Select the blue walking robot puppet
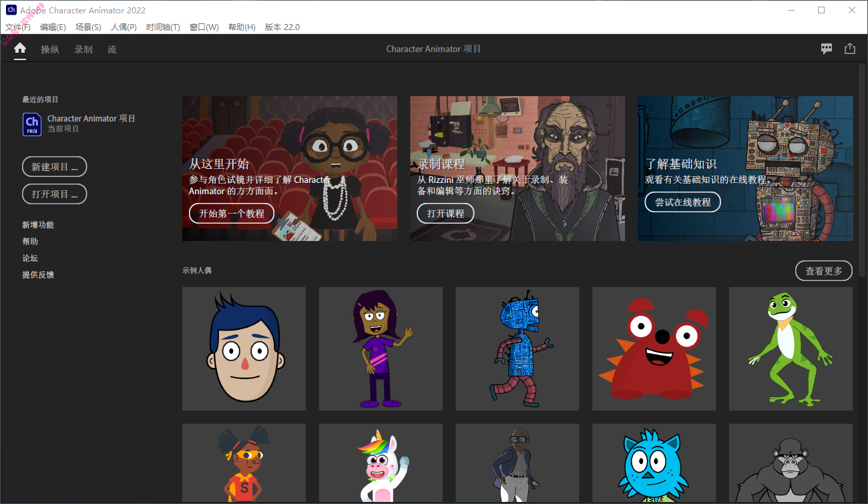The height and width of the screenshot is (504, 868). point(517,348)
